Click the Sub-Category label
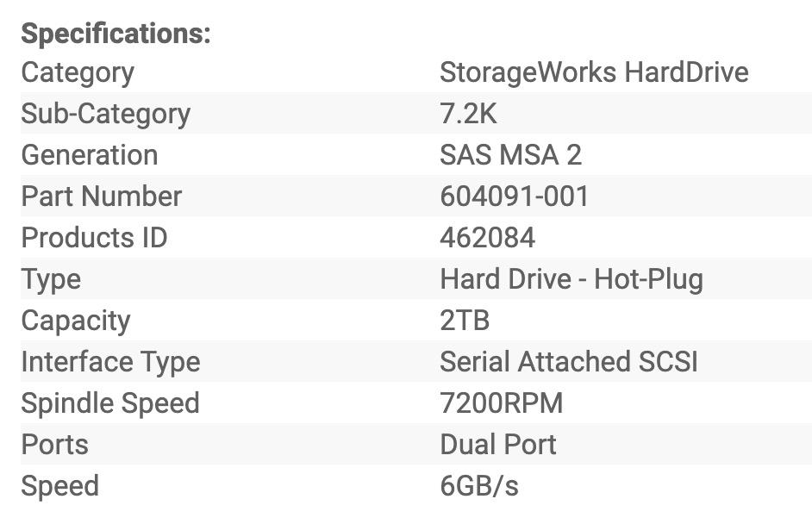The image size is (812, 524). pos(105,114)
